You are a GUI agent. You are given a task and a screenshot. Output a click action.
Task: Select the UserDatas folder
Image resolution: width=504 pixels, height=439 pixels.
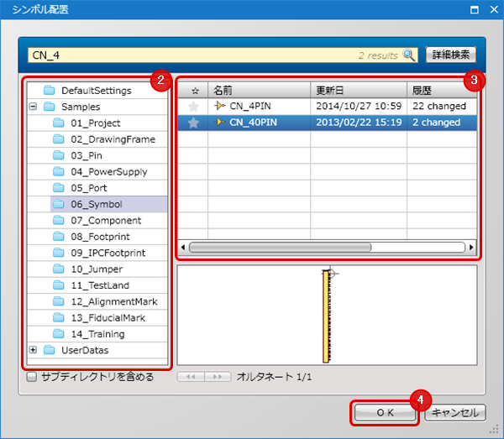[x=76, y=350]
